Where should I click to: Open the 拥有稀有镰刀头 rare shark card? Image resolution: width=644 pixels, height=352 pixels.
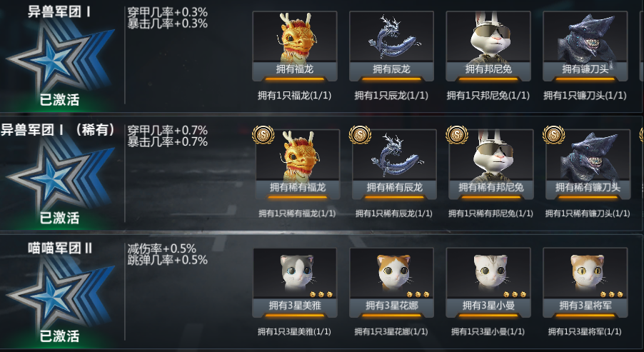point(588,164)
